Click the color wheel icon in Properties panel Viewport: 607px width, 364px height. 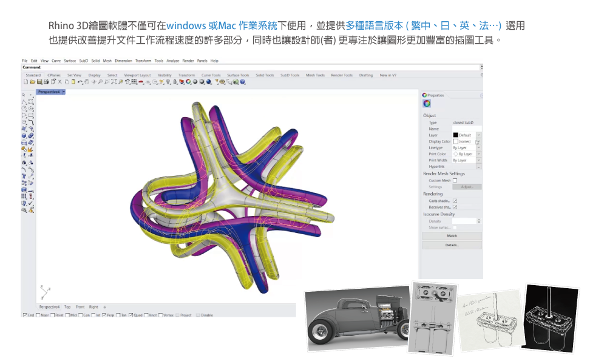coord(427,104)
